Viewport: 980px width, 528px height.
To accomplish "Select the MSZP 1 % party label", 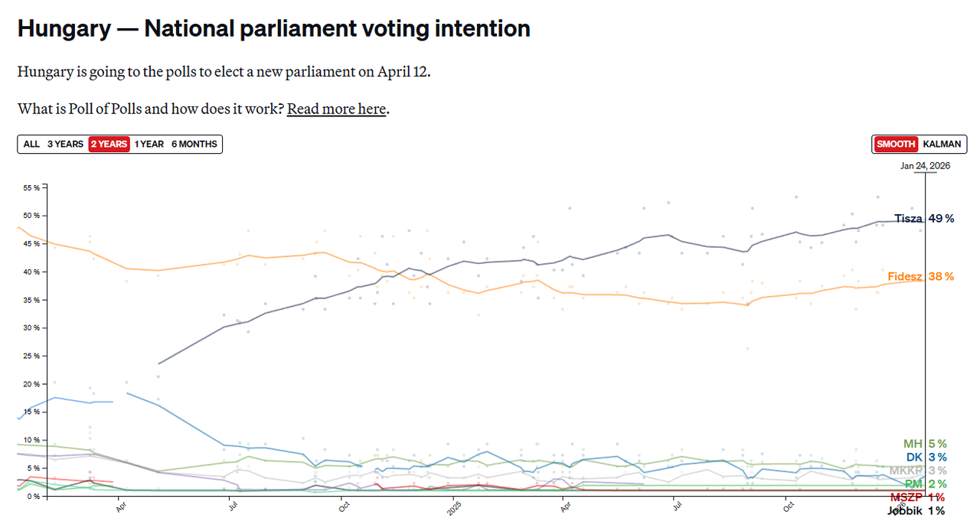I will [x=916, y=497].
